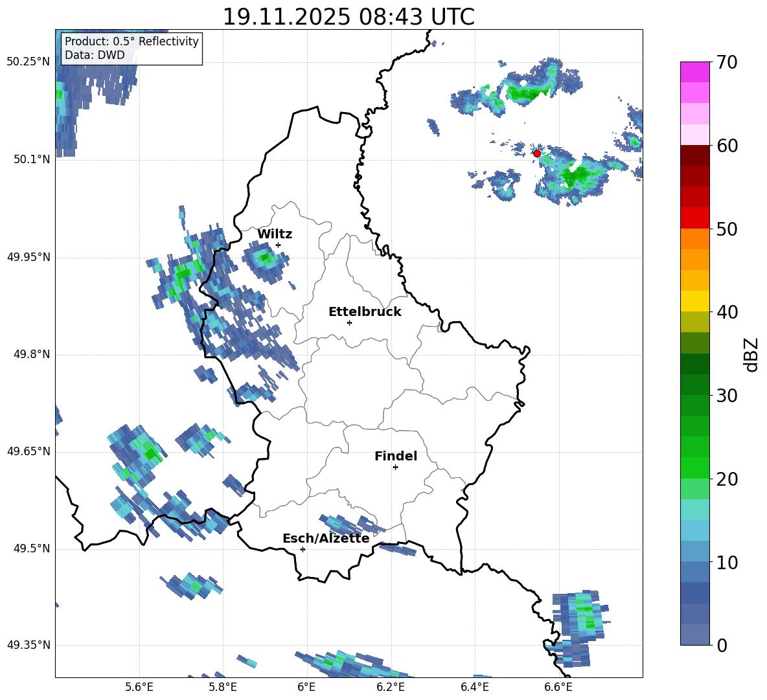Click the 49.35°N latitude label
767x700 pixels.
click(x=29, y=645)
